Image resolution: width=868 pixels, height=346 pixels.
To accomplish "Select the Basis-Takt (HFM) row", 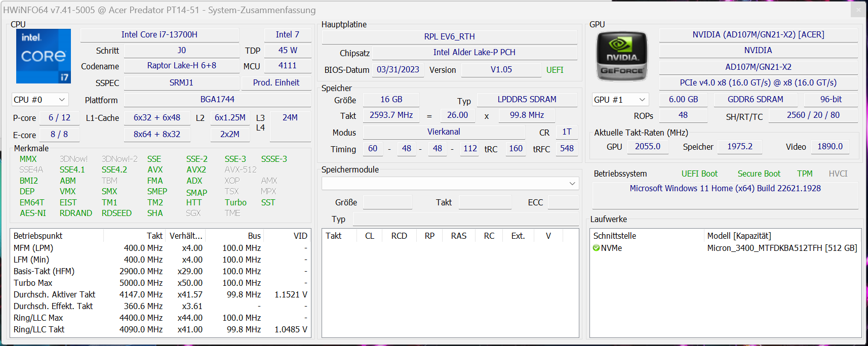I will (161, 271).
